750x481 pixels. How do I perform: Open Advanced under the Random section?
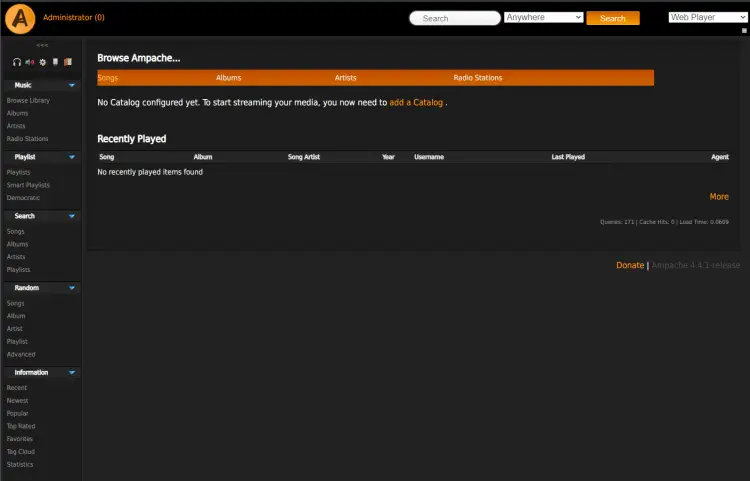[x=21, y=354]
